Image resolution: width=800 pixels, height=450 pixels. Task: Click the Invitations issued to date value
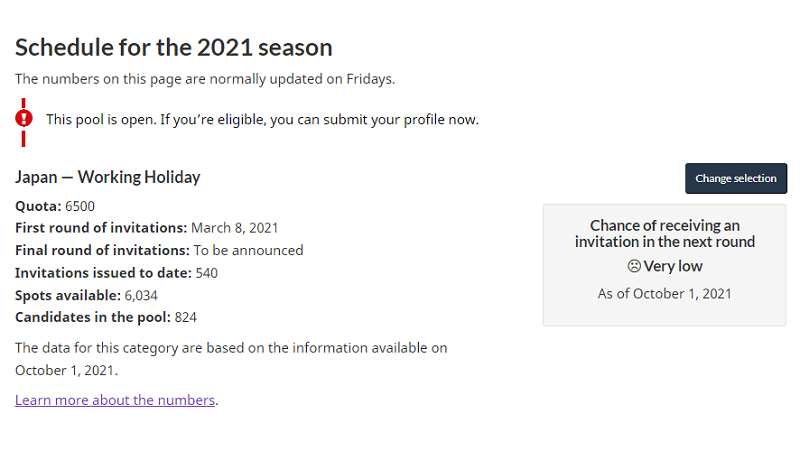tap(207, 273)
